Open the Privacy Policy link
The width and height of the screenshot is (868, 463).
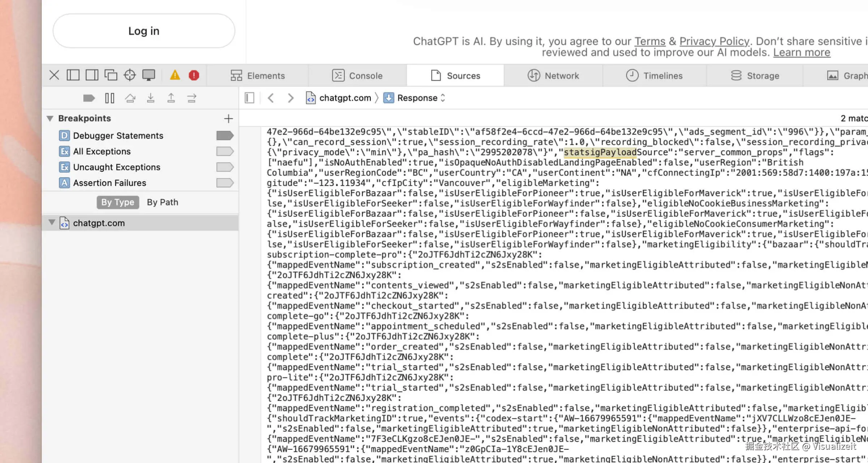click(714, 41)
